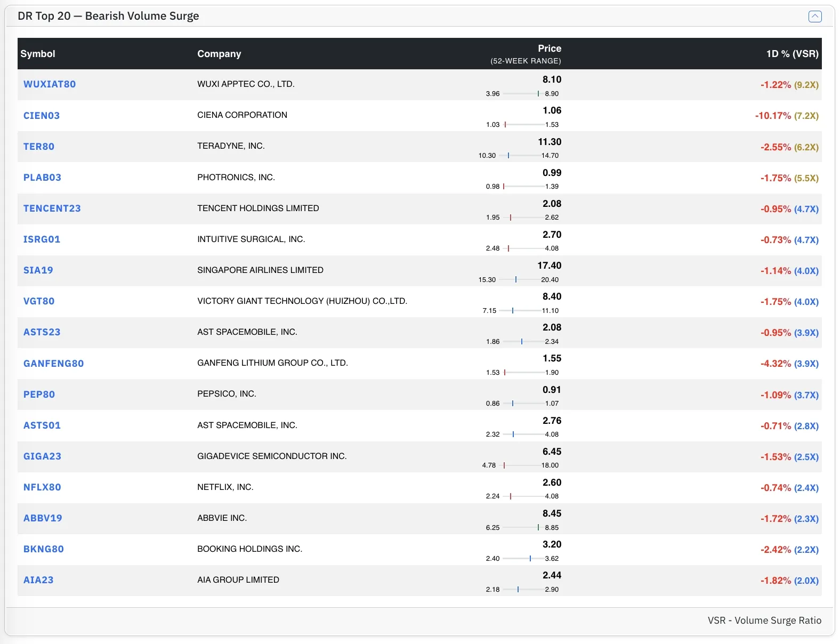Click ABBVIE INC. company name
Image resolution: width=840 pixels, height=644 pixels.
point(222,518)
